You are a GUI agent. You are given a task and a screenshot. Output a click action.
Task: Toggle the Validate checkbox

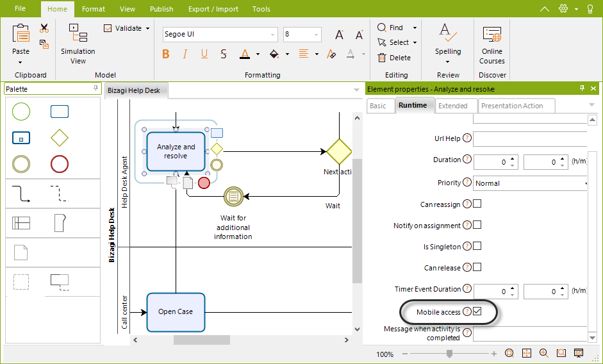[108, 28]
